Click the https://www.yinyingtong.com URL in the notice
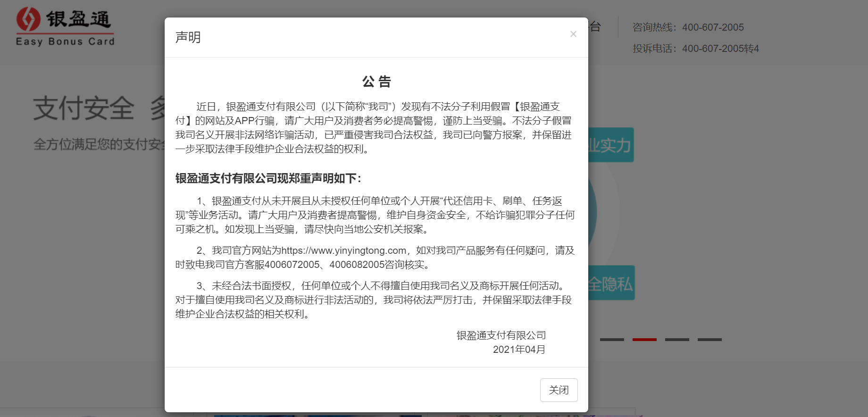Viewport: 868px width, 417px height. 343,250
